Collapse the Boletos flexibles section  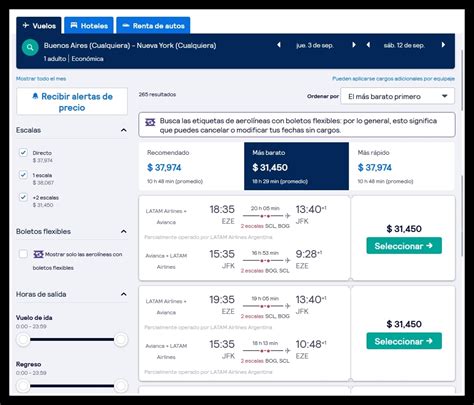[x=123, y=231]
